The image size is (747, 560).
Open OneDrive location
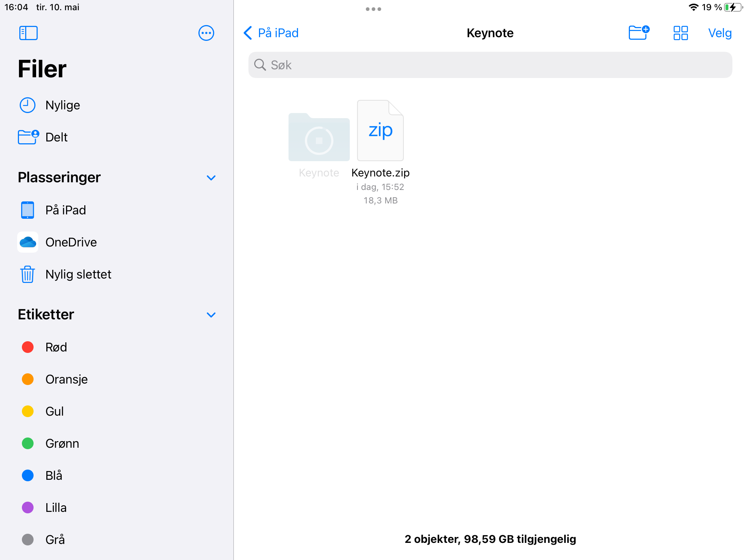117,242
